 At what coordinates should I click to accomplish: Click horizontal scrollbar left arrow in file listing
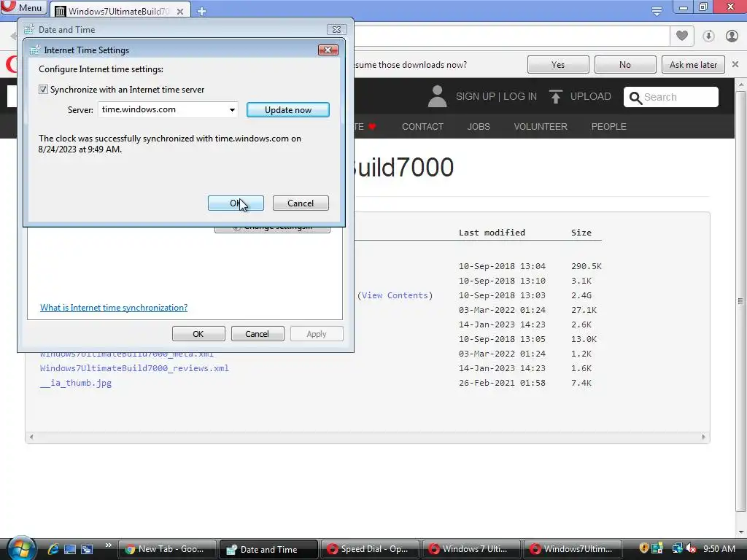point(31,437)
